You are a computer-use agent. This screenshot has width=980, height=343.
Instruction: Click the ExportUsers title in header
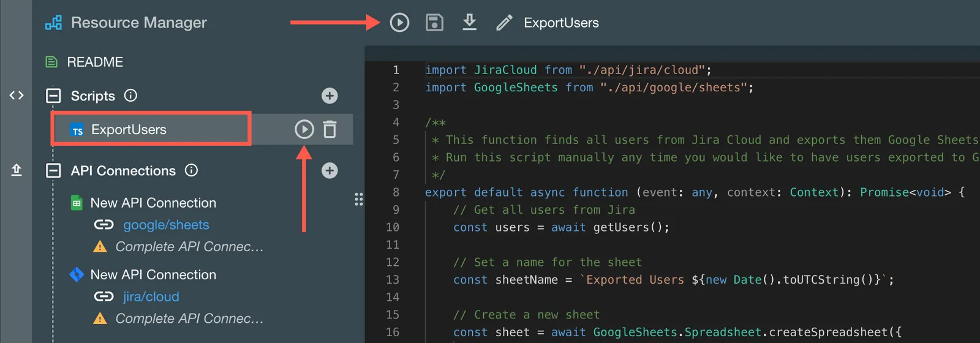[x=561, y=23]
